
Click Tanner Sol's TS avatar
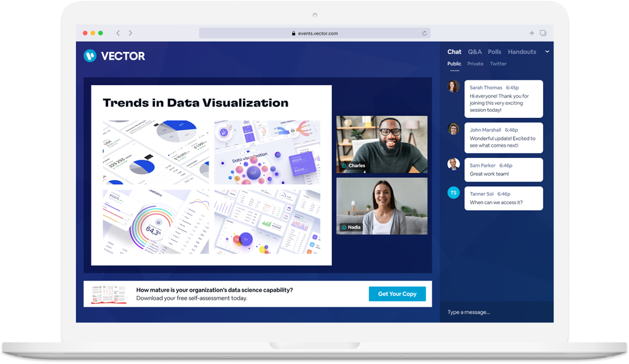coord(454,193)
